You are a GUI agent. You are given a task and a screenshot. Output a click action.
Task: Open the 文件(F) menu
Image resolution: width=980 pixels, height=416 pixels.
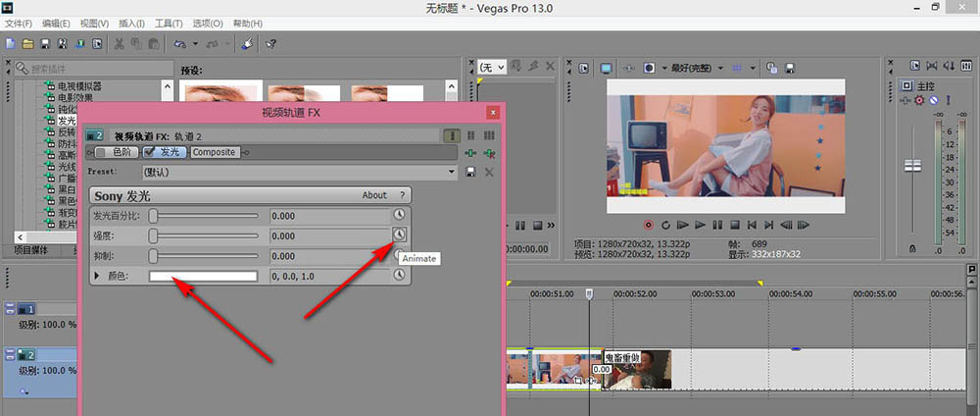point(18,24)
